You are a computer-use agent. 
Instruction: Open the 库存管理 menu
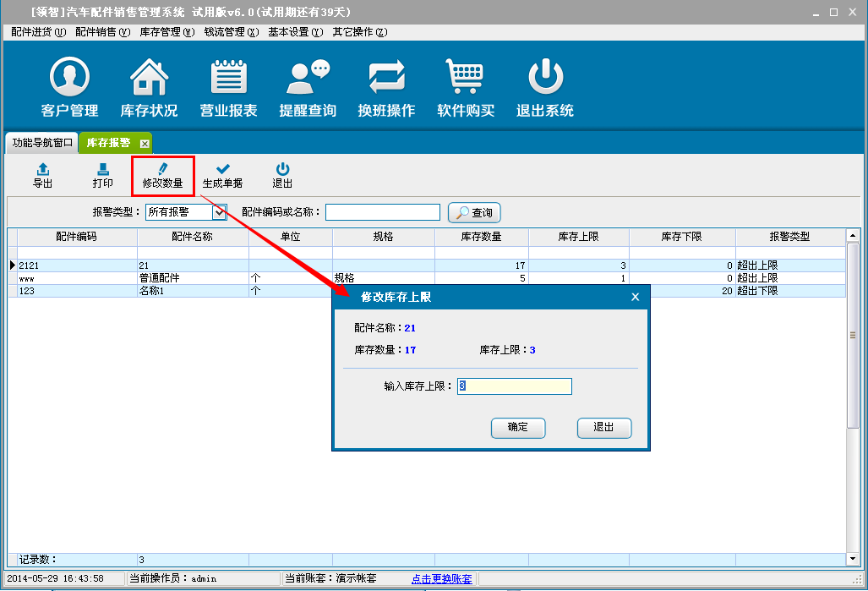coord(167,32)
